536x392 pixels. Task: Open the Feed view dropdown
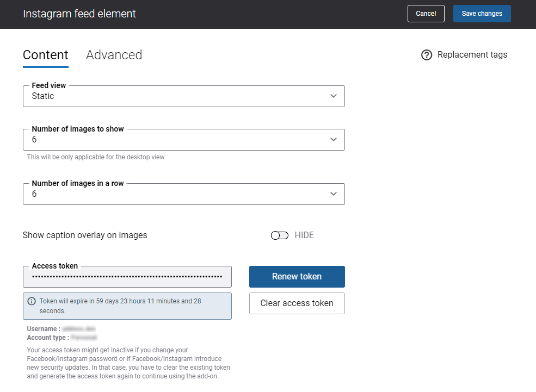184,96
